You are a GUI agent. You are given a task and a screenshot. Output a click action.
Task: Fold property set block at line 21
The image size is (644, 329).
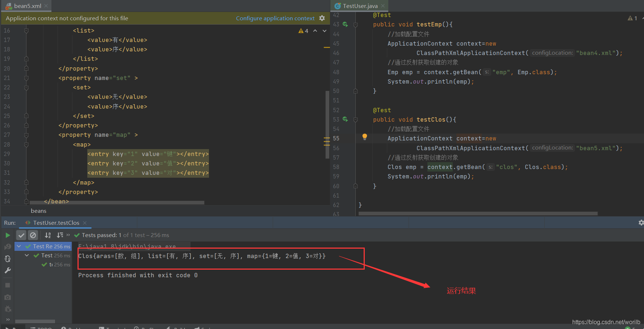26,78
